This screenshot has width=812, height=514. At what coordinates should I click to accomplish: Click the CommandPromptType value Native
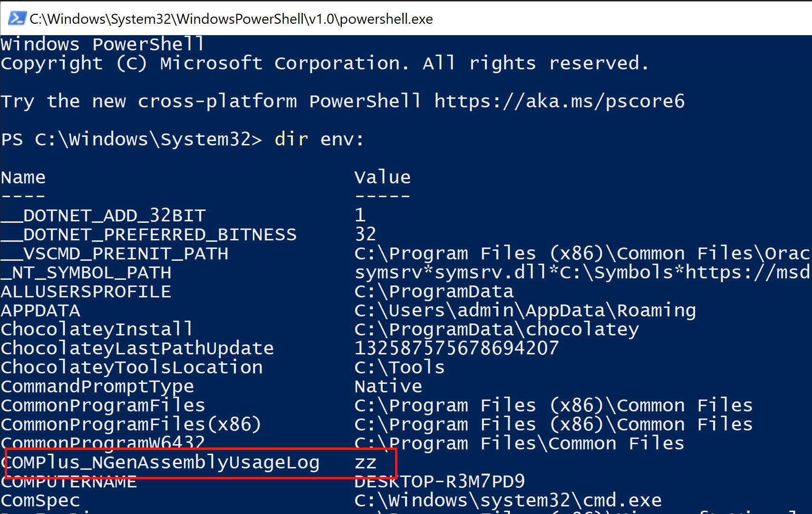pyautogui.click(x=387, y=386)
